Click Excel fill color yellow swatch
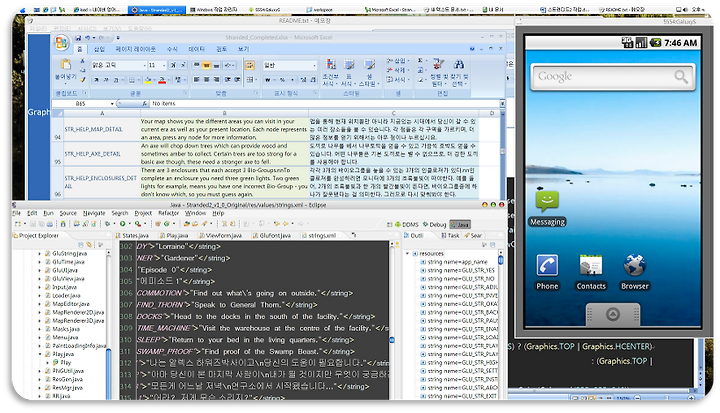The width and height of the screenshot is (720, 413). click(x=147, y=80)
